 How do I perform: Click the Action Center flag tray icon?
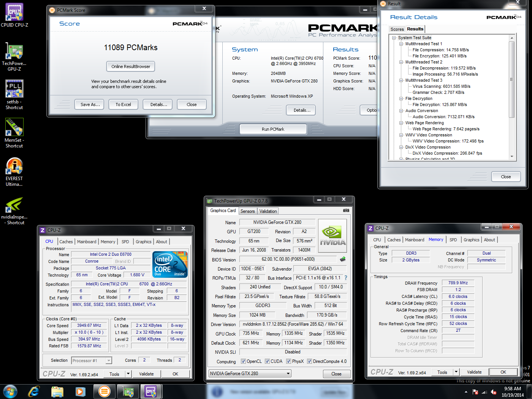(x=475, y=392)
